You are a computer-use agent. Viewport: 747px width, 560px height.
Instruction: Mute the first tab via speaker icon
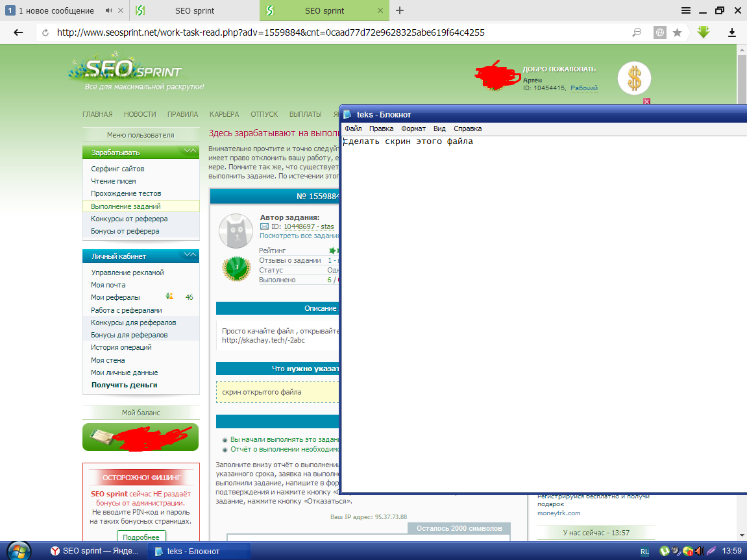[x=108, y=10]
